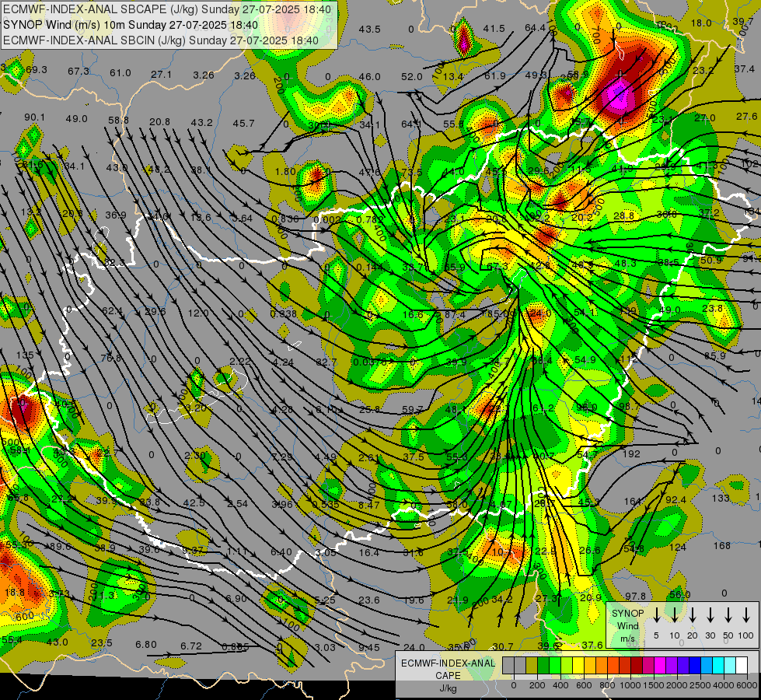
Task: Click the map value 135
Action: (25, 355)
